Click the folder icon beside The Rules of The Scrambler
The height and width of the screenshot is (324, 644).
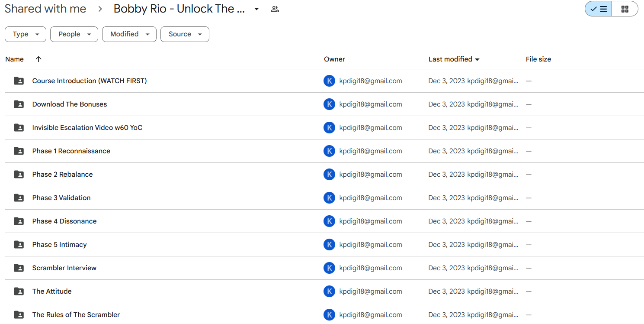tap(19, 315)
